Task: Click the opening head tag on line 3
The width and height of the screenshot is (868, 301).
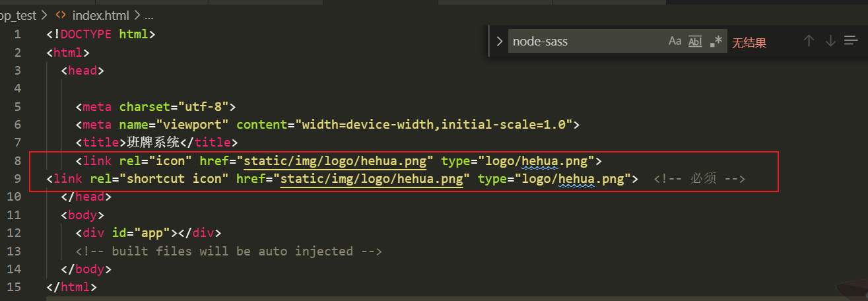Action: pyautogui.click(x=83, y=70)
